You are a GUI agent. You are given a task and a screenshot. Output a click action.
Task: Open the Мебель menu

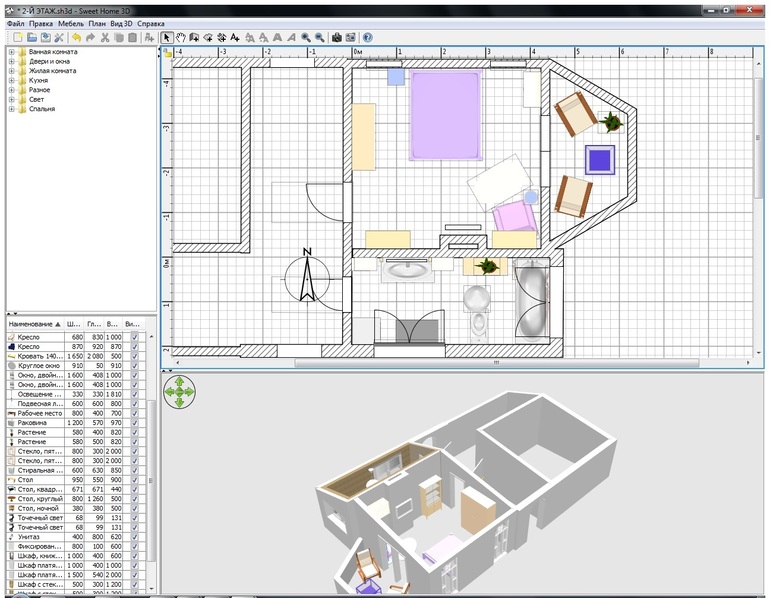tap(71, 22)
